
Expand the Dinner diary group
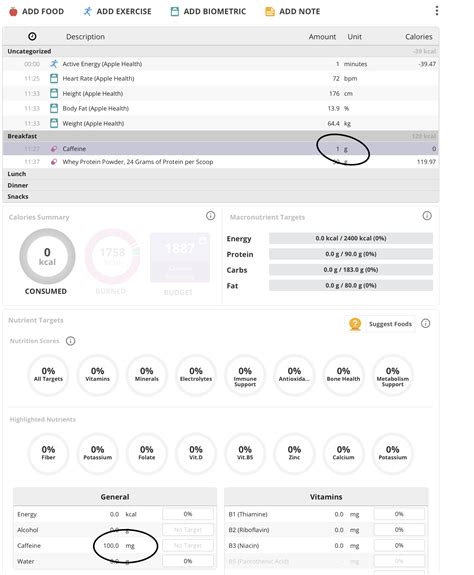(x=221, y=185)
